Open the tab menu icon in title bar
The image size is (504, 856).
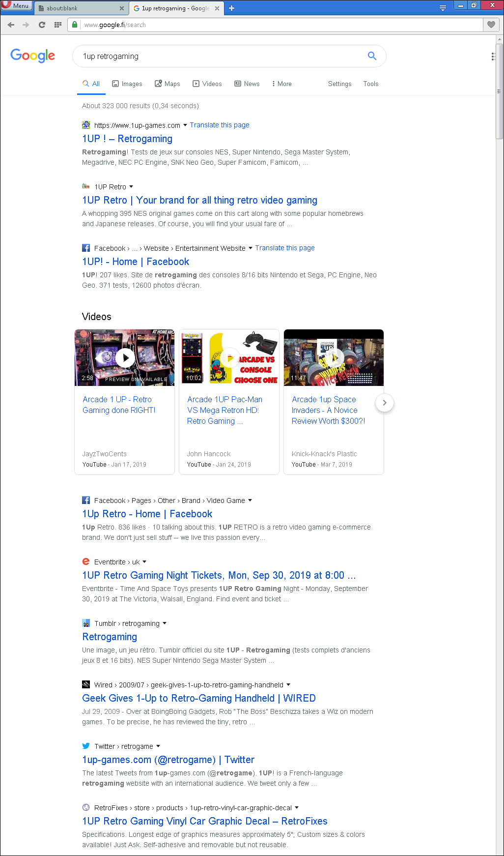[443, 8]
